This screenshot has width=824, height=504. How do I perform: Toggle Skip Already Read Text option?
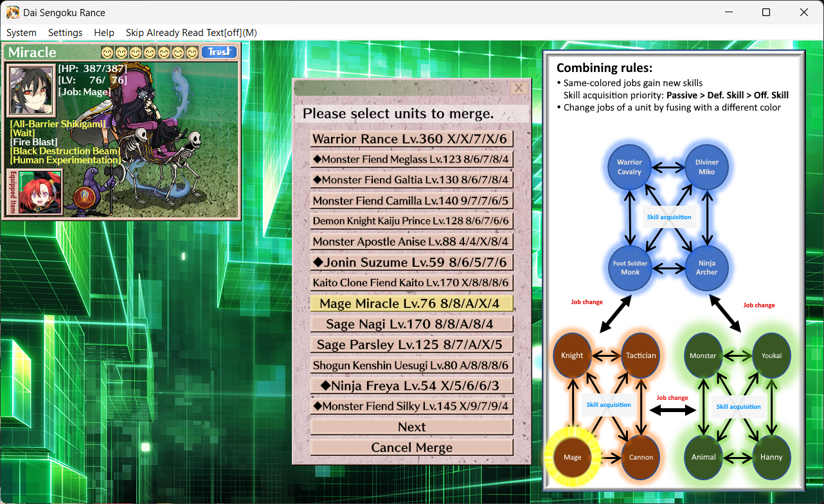pos(192,33)
